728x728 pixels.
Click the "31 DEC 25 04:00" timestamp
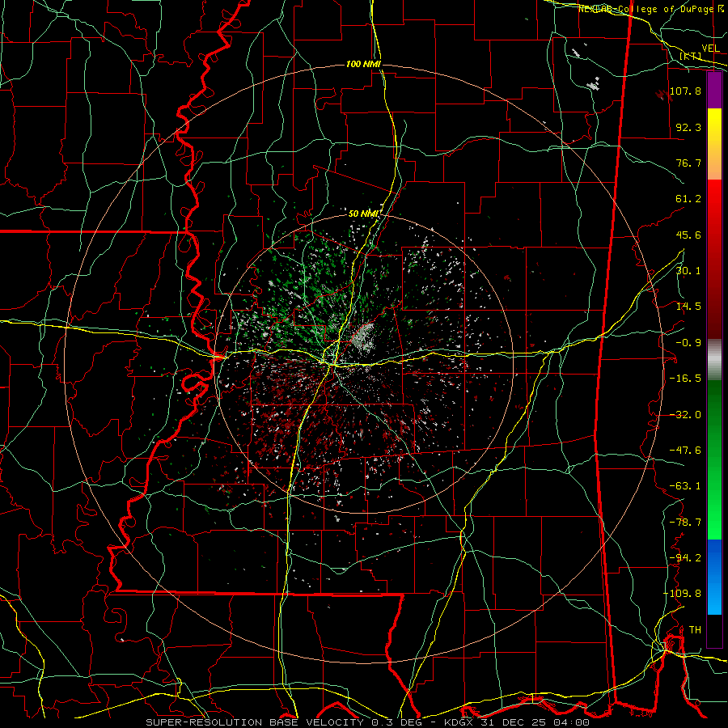tap(535, 722)
